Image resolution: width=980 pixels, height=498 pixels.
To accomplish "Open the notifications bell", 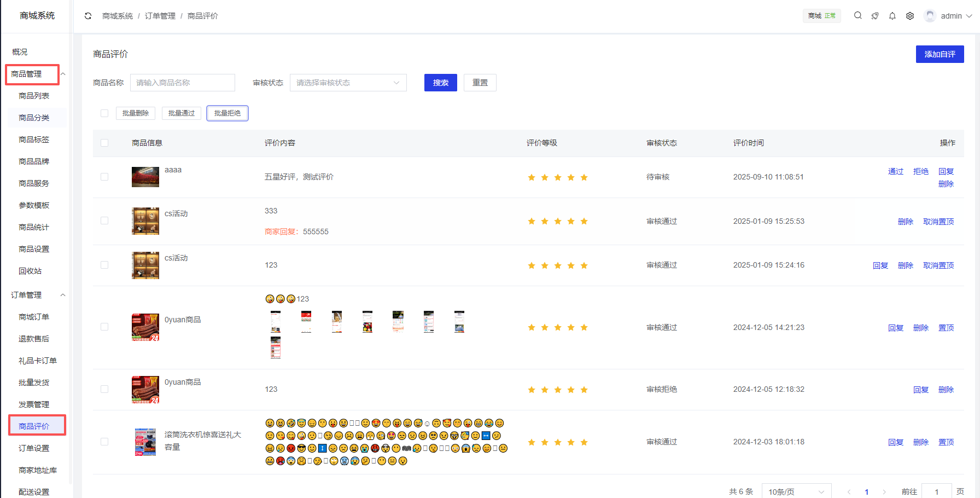I will pos(892,16).
